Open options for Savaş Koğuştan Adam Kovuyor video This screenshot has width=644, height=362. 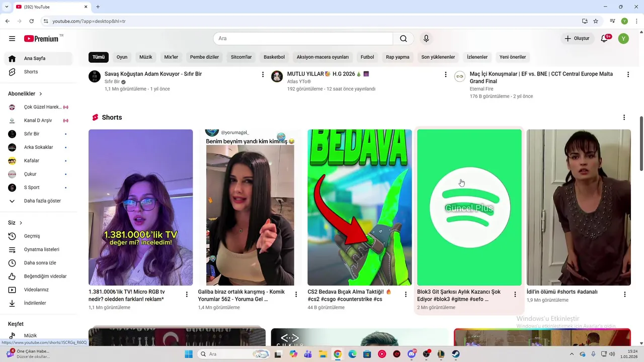263,74
